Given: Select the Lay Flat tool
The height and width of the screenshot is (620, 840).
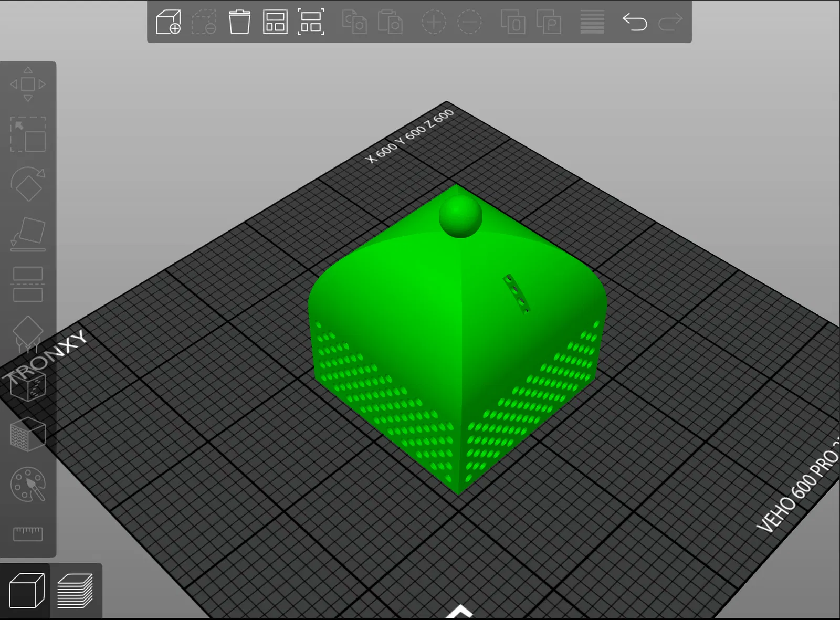Looking at the screenshot, I should coord(28,234).
